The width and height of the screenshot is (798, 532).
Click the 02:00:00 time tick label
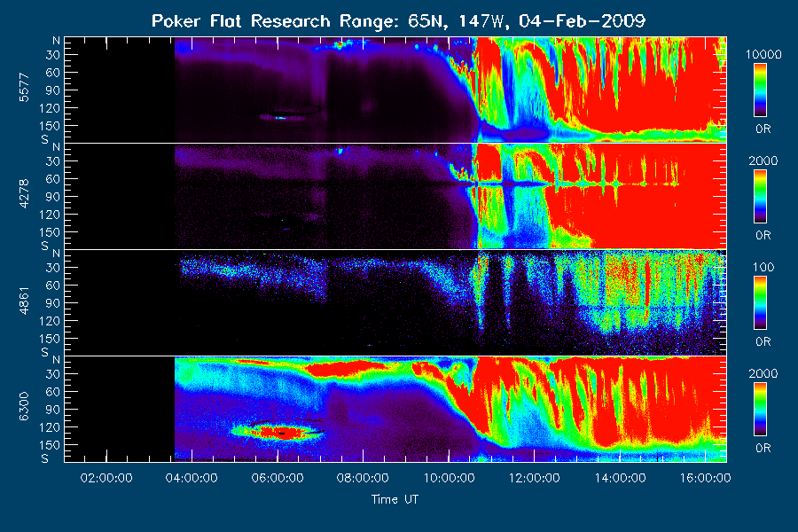click(x=106, y=478)
